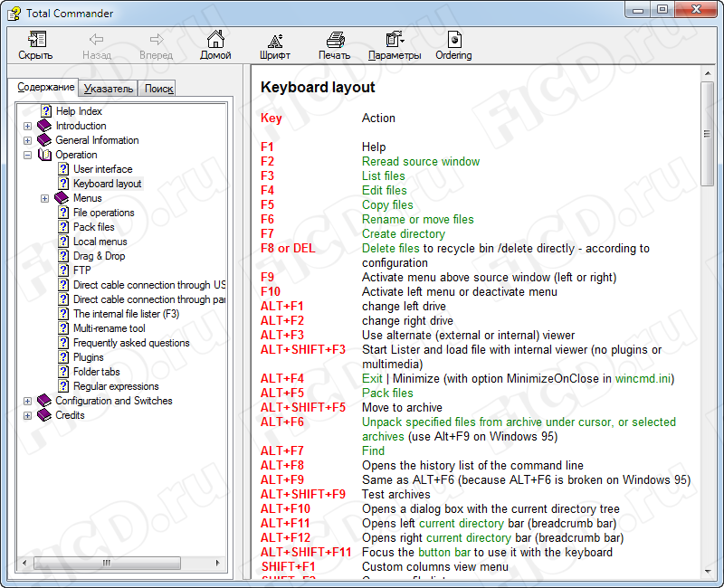
Task: Click the topic icon beside Folder tabs
Action: pos(63,372)
